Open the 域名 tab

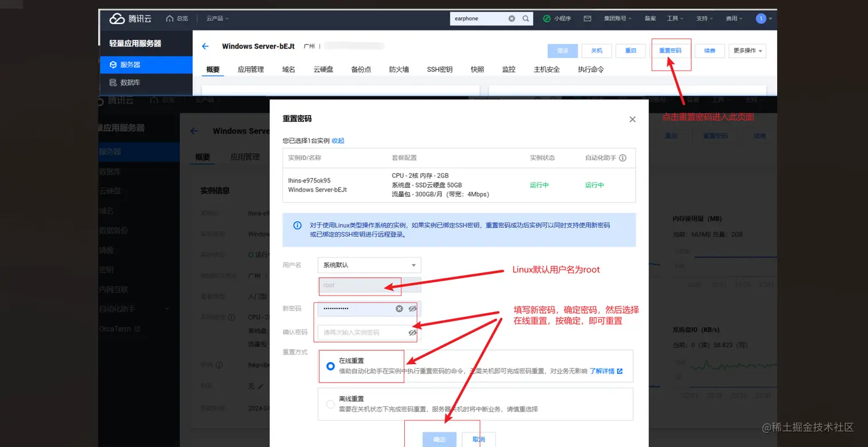289,69
